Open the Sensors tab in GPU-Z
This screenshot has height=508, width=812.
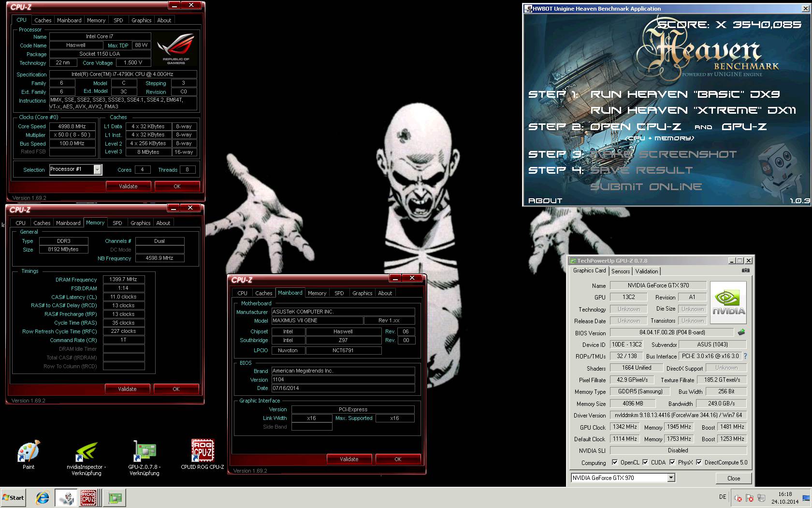coord(621,271)
